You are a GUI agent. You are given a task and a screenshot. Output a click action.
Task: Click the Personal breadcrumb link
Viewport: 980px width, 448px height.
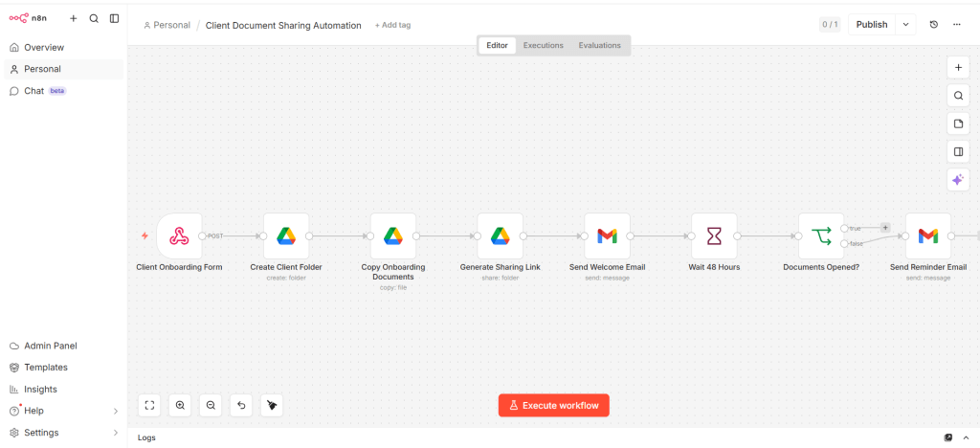[167, 26]
